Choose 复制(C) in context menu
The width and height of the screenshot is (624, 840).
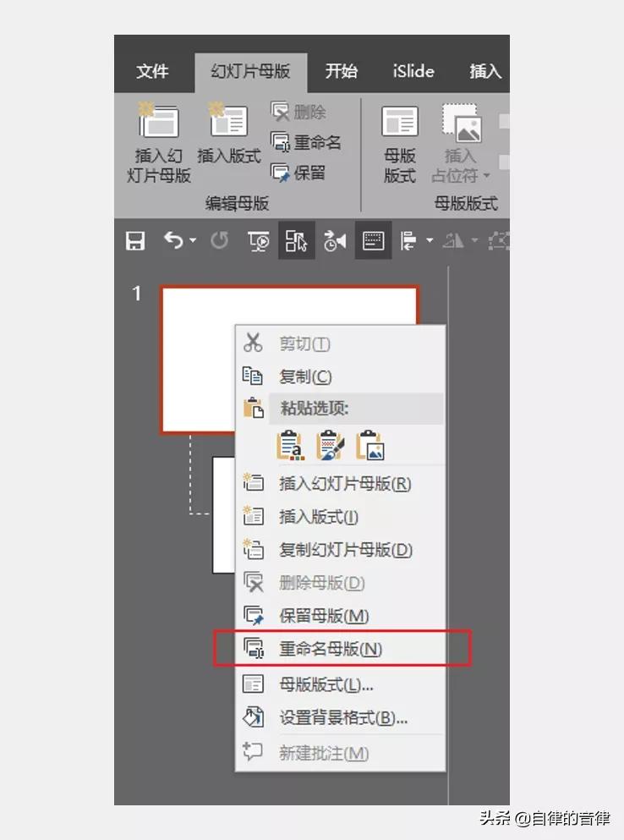[x=340, y=376]
